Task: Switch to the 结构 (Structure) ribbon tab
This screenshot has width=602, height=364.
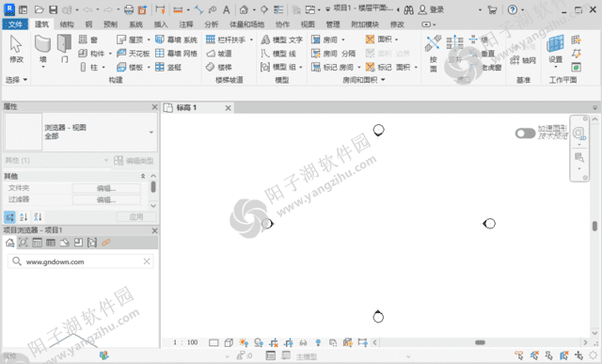Action: click(x=67, y=24)
